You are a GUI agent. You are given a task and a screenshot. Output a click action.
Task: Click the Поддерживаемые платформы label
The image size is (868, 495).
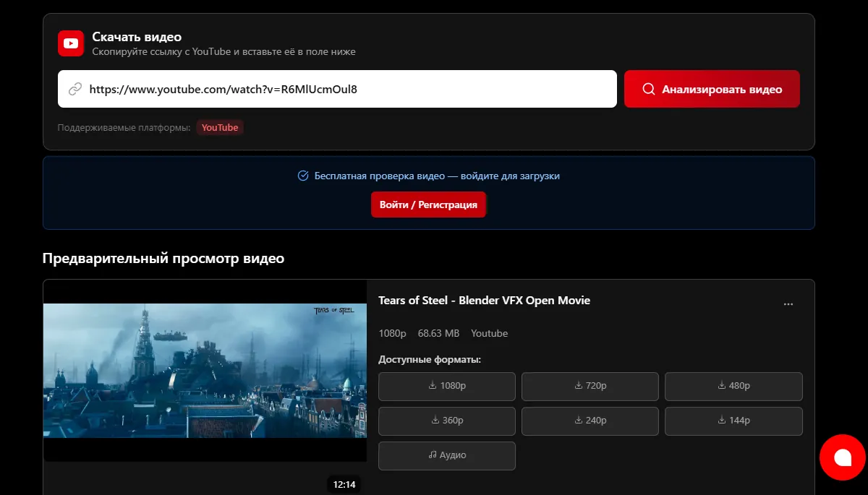coord(124,128)
